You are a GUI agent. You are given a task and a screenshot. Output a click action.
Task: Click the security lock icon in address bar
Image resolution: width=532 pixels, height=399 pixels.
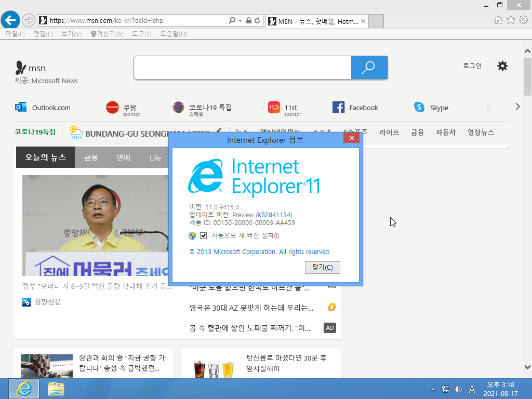point(249,20)
